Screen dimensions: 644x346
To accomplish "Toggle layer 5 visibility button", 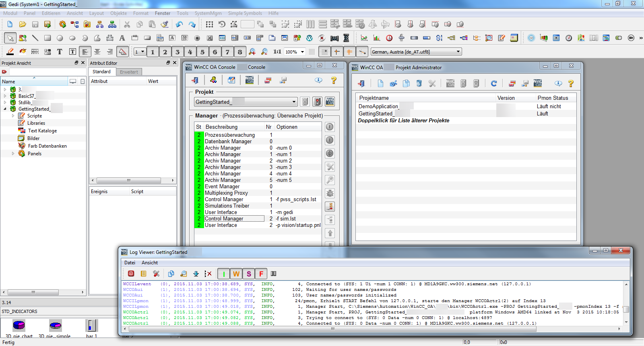I will click(x=202, y=51).
